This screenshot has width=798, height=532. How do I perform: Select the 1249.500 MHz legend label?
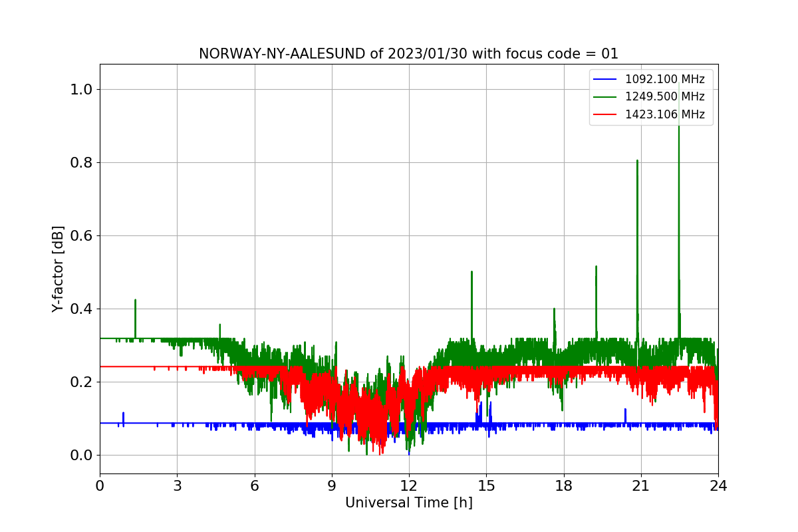pyautogui.click(x=664, y=97)
